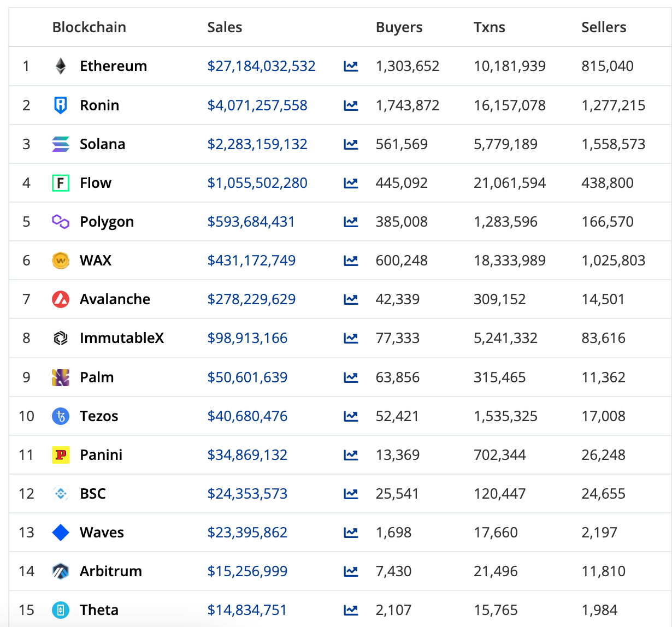Open Ethereum sales figure $27,184,032,532
The height and width of the screenshot is (627, 672).
click(x=261, y=66)
